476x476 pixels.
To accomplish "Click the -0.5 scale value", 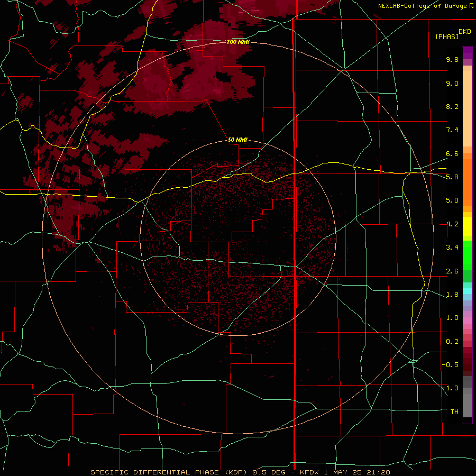I will click(x=450, y=365).
